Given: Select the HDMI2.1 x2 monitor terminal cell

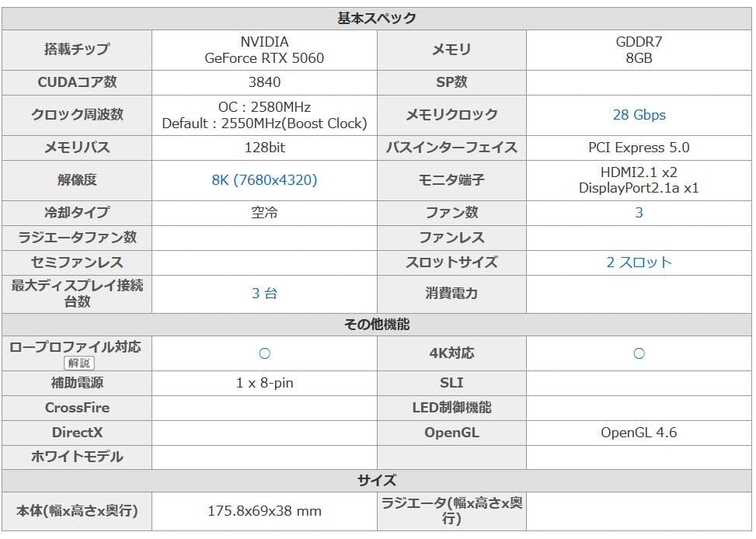Looking at the screenshot, I should tap(639, 179).
